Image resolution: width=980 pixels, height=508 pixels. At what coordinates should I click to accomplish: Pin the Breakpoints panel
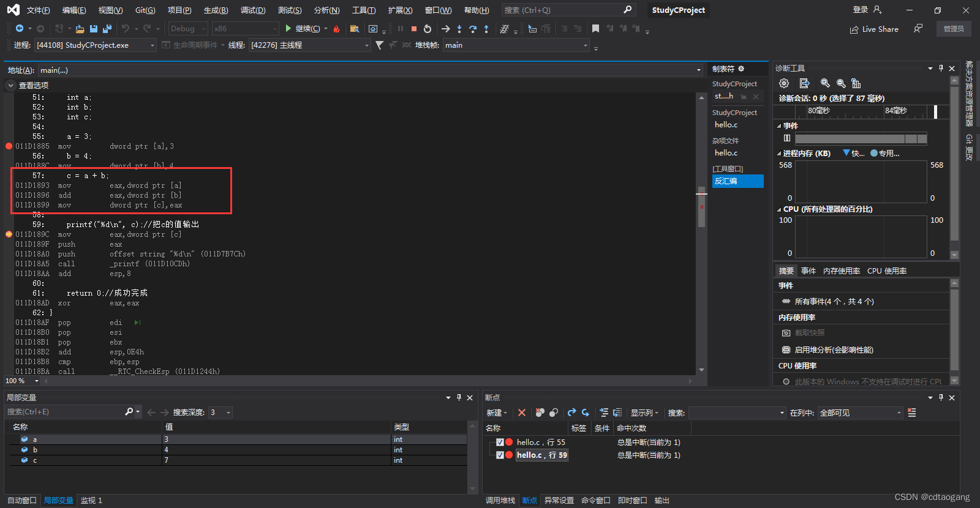click(941, 397)
